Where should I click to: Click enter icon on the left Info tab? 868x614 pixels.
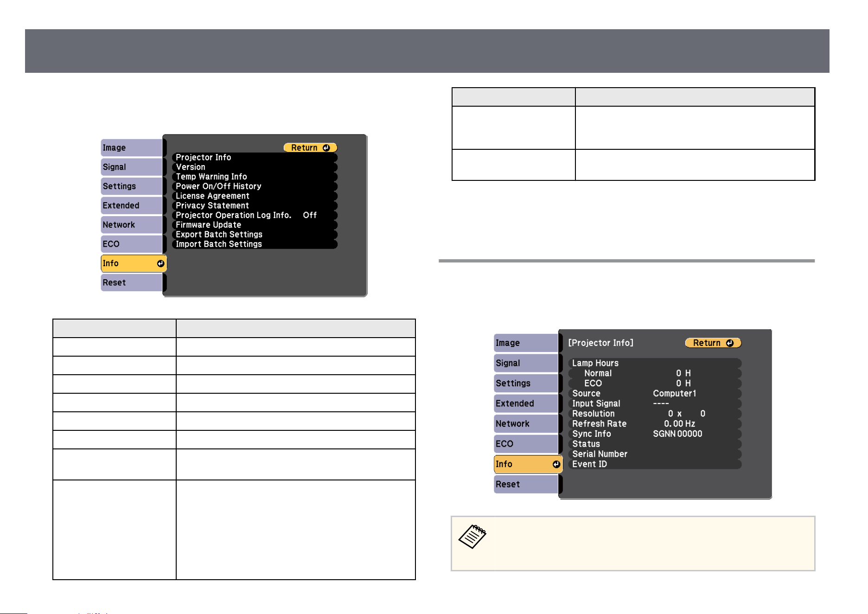pos(160,263)
